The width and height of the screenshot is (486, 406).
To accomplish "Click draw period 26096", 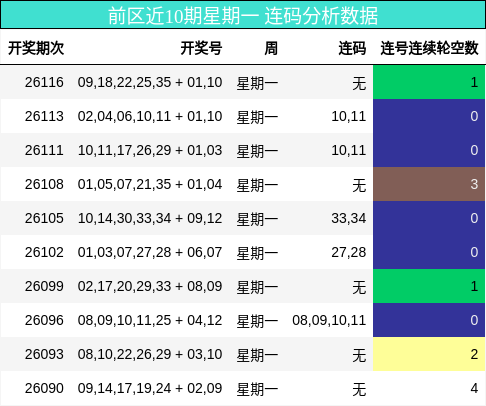I will click(44, 320).
